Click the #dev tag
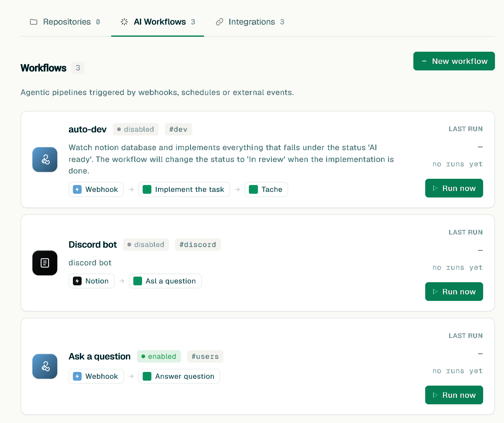The image size is (504, 423). click(x=178, y=129)
